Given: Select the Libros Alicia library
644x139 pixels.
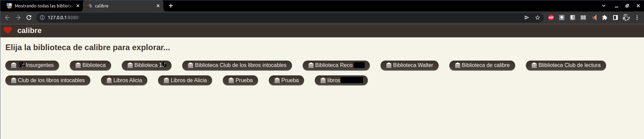Looking at the screenshot, I should pyautogui.click(x=124, y=80).
